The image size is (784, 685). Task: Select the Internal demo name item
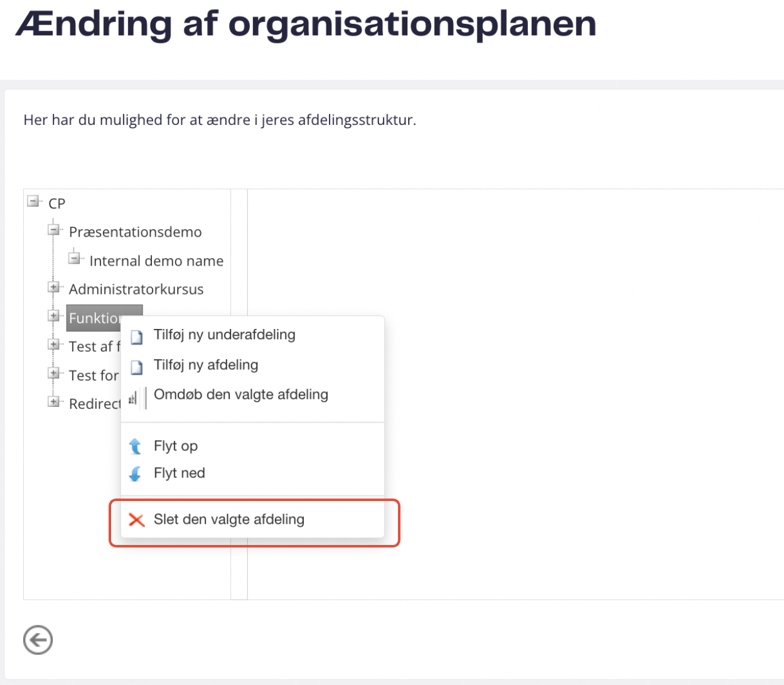point(156,261)
